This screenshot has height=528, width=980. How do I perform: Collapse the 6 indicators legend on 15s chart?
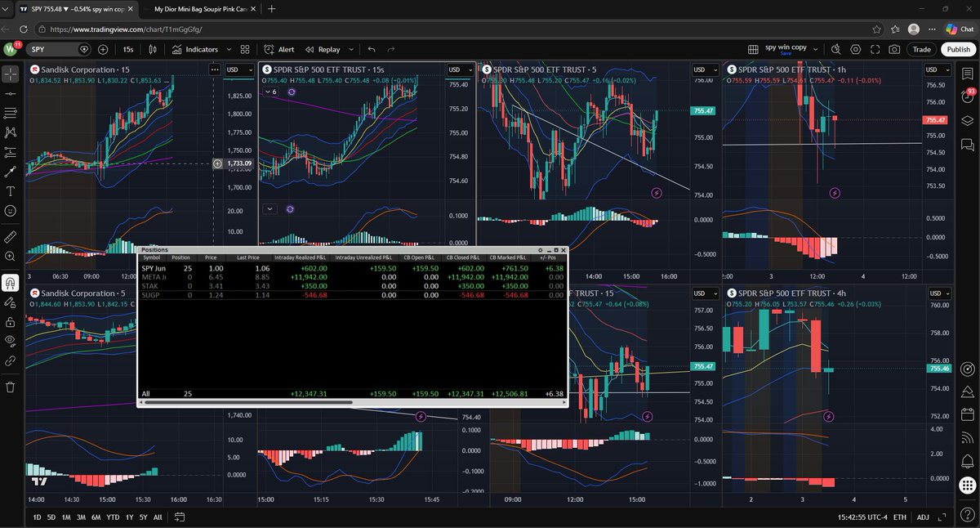pos(270,92)
